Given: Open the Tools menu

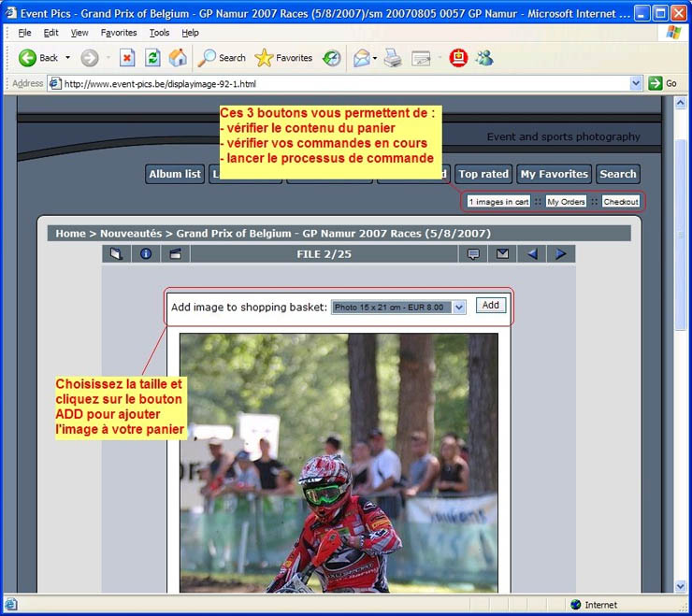Looking at the screenshot, I should [x=159, y=33].
